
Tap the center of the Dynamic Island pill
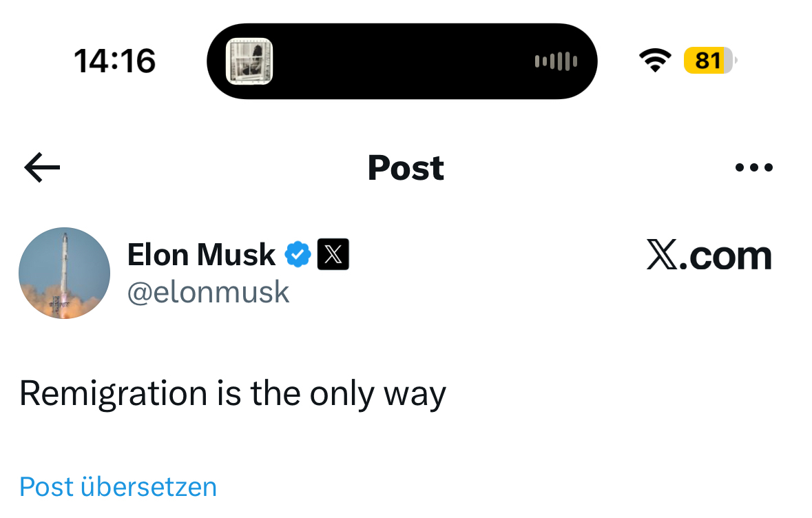click(402, 61)
